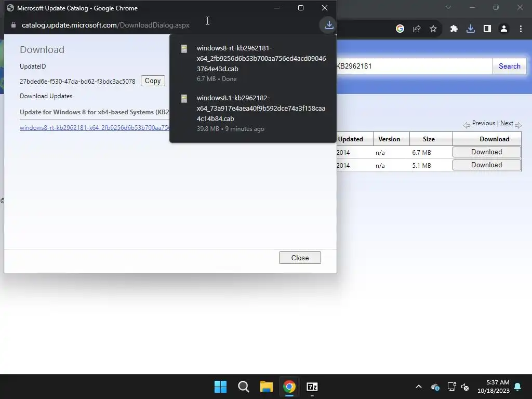
Task: Open the windows8-rt-kb2962181-x64 download link
Action: (x=95, y=128)
